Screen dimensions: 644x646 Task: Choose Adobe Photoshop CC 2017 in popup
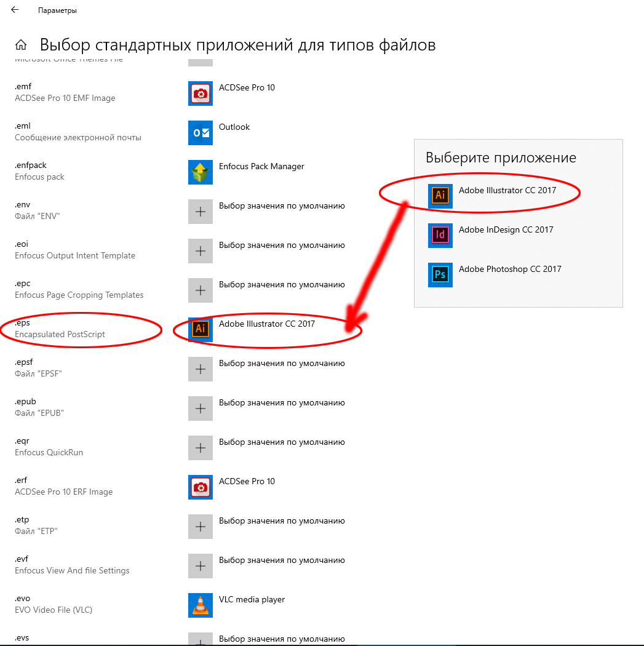click(510, 269)
